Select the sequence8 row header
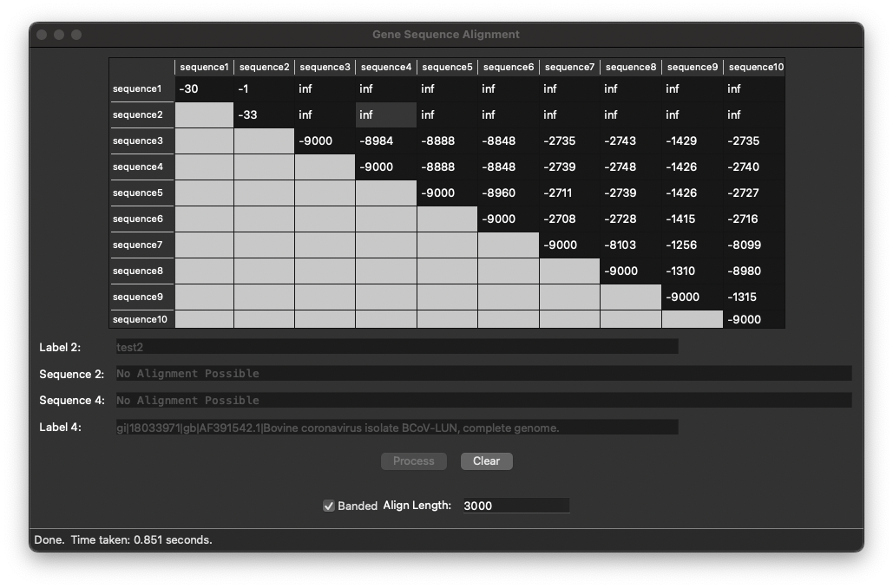The height and width of the screenshot is (588, 893). 141,271
